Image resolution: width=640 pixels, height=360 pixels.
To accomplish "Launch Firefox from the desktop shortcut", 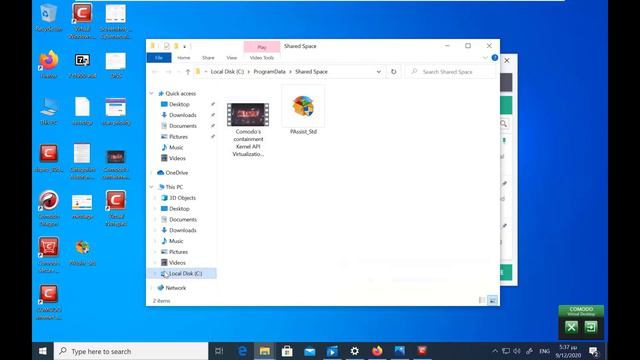I will coord(49,64).
